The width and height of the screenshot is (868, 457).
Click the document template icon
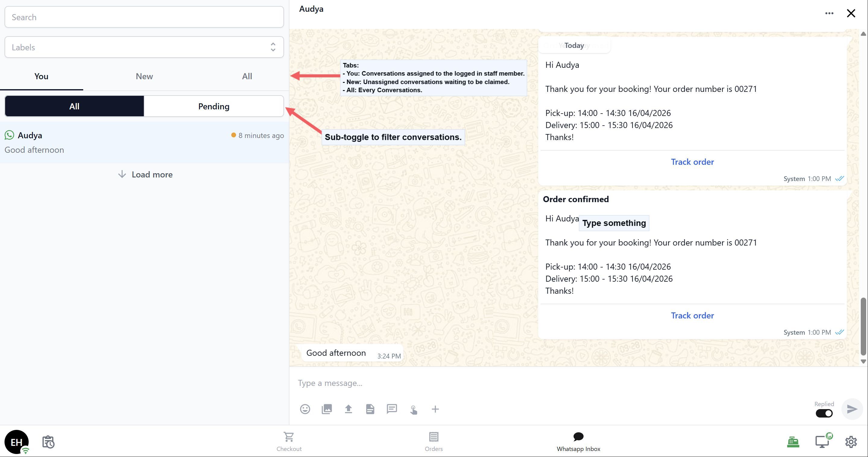370,409
